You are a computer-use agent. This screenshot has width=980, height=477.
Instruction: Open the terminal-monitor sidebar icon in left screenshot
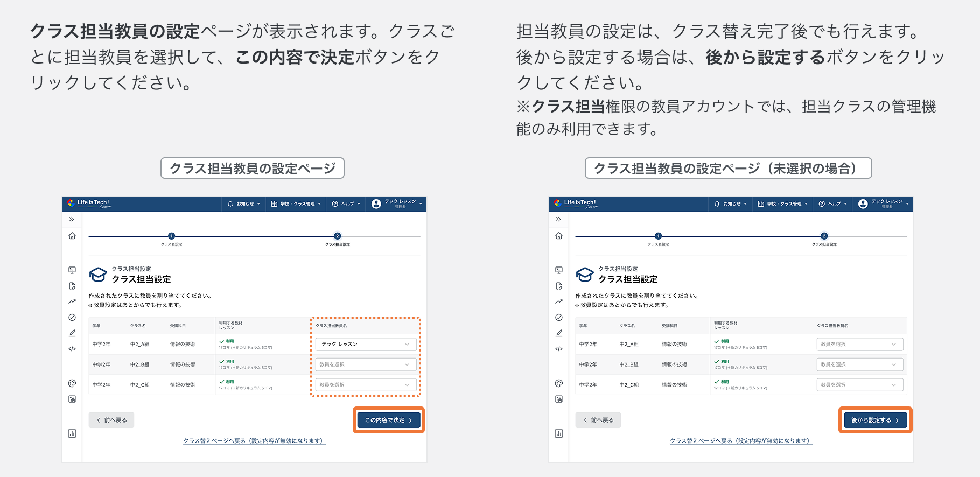(x=72, y=270)
